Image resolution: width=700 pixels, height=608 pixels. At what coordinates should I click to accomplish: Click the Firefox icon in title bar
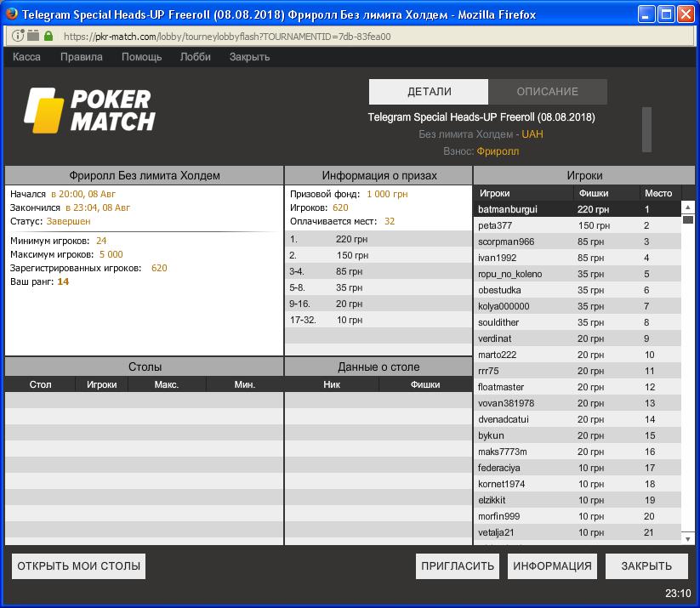coord(12,14)
